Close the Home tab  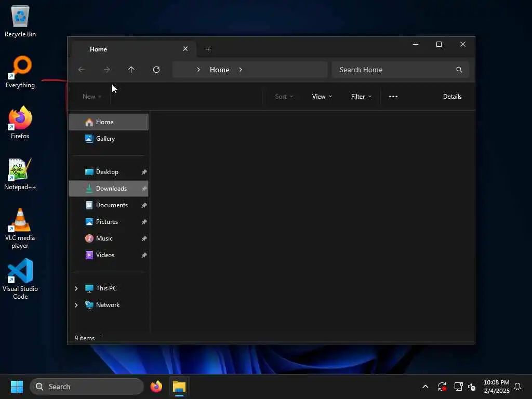tap(185, 49)
